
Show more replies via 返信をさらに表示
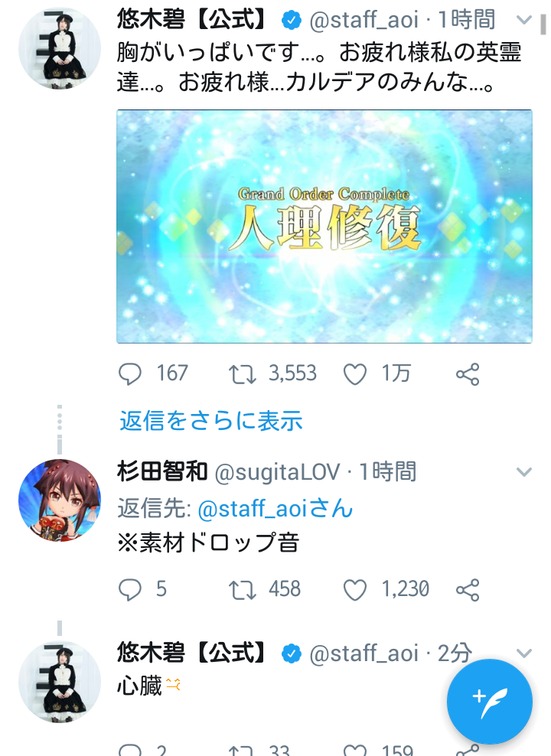tap(210, 420)
